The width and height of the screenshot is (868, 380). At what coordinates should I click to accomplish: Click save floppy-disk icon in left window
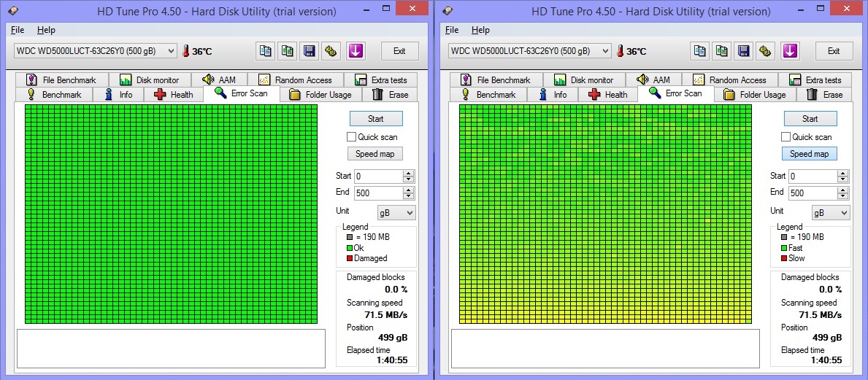(x=310, y=51)
